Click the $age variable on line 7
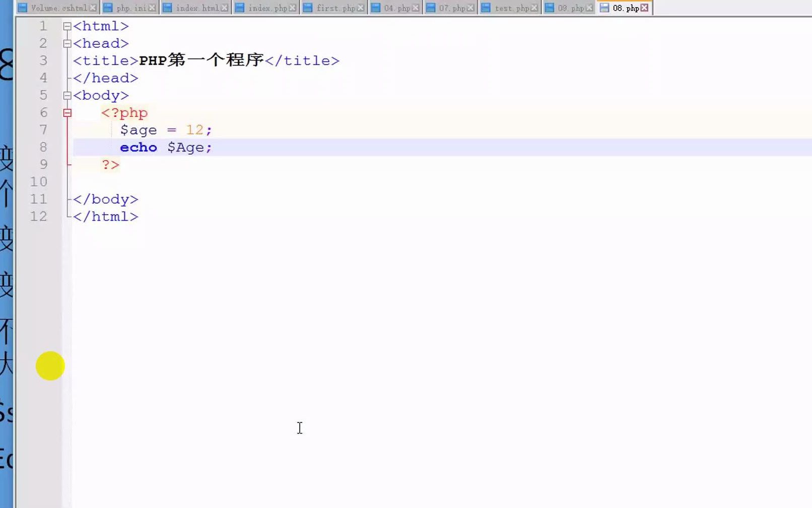812x508 pixels. tap(139, 130)
